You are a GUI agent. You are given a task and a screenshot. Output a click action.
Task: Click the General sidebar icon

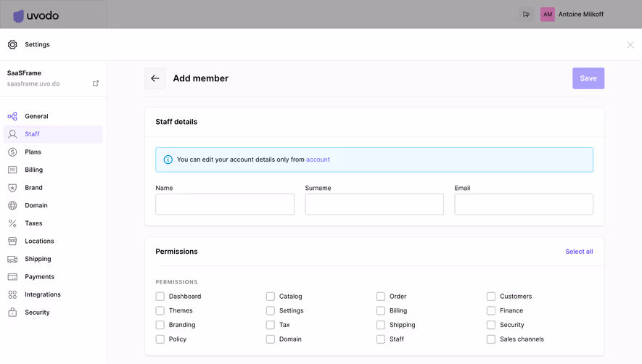[12, 116]
